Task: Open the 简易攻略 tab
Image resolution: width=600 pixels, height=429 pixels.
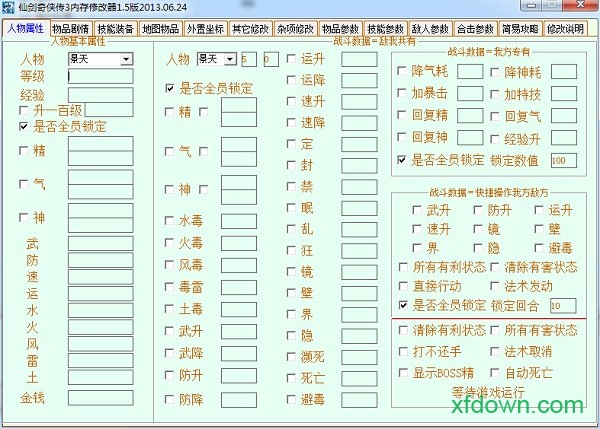Action: [x=520, y=29]
